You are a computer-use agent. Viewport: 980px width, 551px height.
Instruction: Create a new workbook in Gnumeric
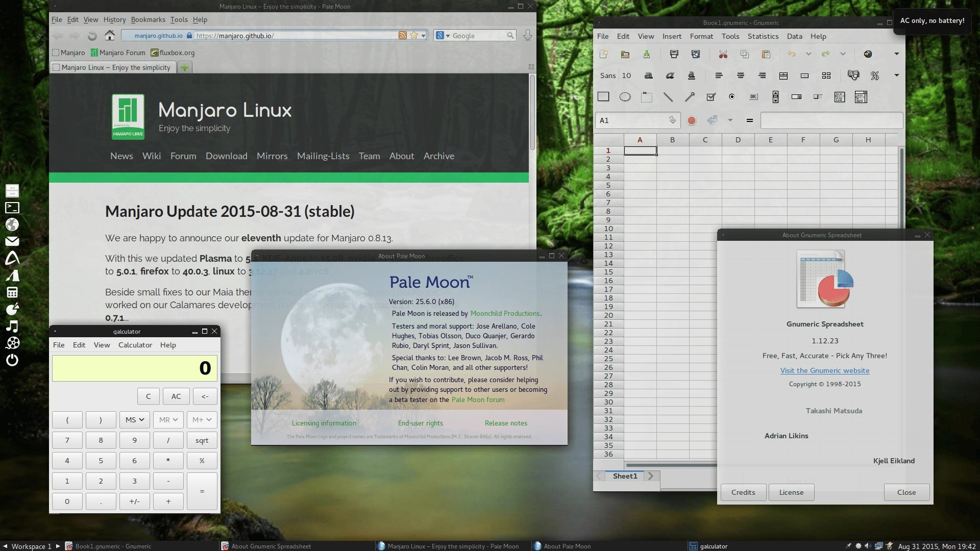coord(604,54)
